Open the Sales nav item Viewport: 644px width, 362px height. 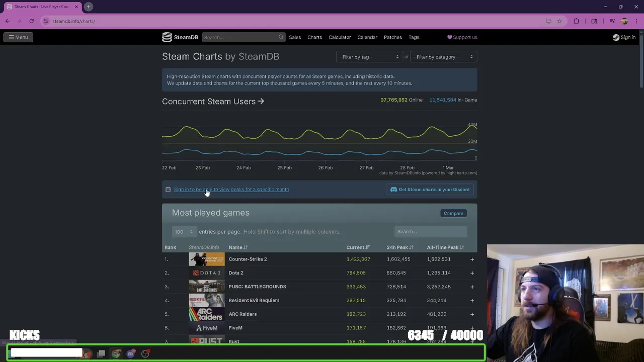pyautogui.click(x=295, y=37)
